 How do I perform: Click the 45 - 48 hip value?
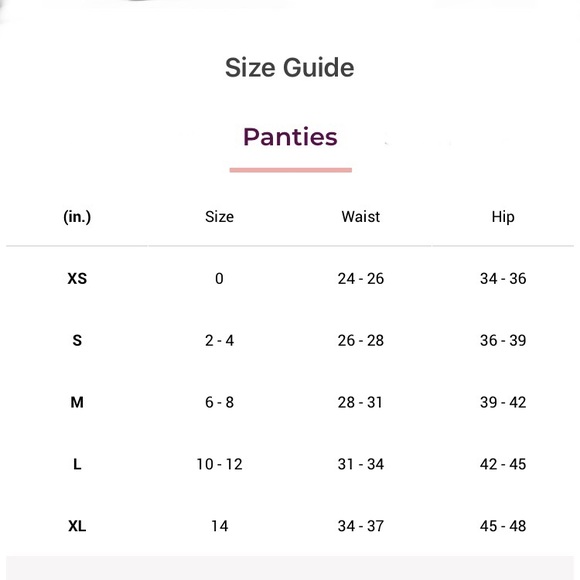pyautogui.click(x=503, y=526)
